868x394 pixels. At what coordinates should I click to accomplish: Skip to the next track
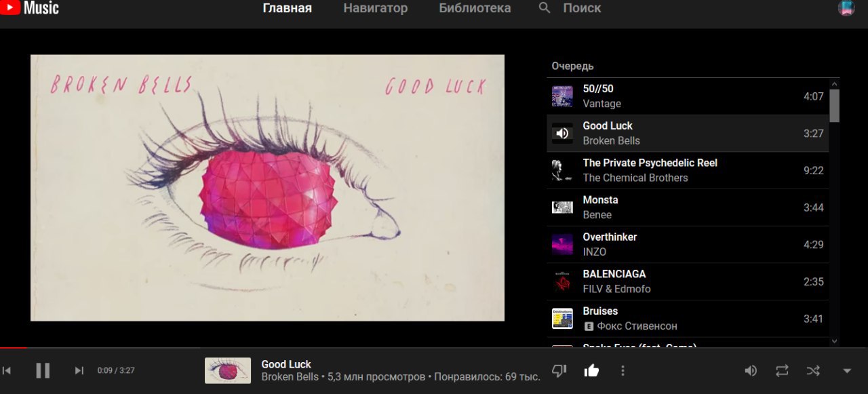click(x=79, y=370)
